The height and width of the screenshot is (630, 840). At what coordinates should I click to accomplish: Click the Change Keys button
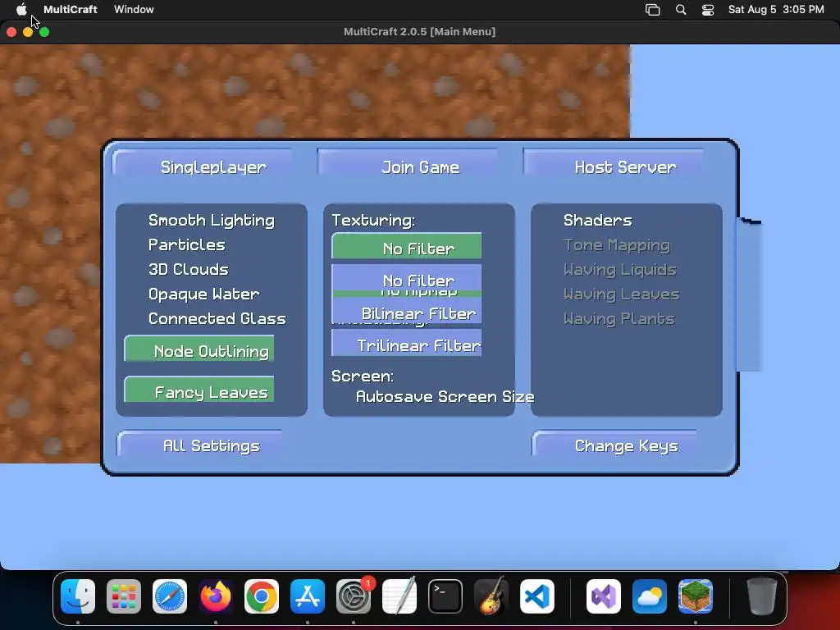(x=614, y=444)
